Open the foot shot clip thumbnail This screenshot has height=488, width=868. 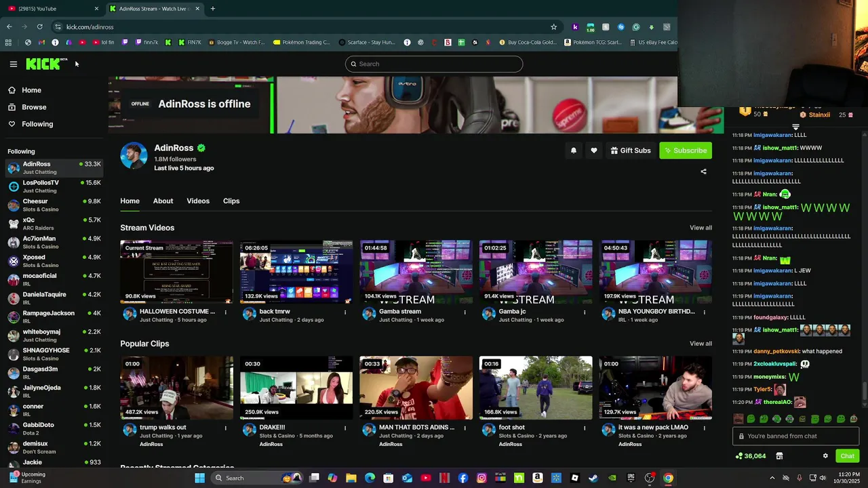click(x=536, y=388)
